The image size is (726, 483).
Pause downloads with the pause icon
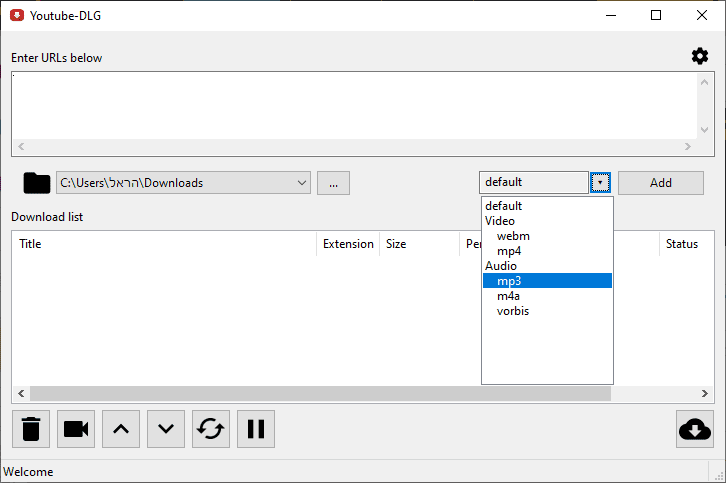tap(256, 429)
